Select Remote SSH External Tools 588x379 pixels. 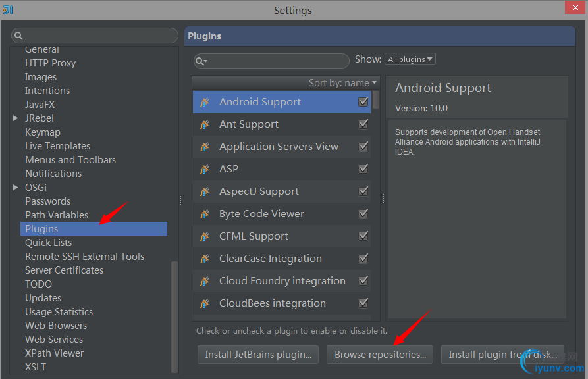click(x=85, y=257)
